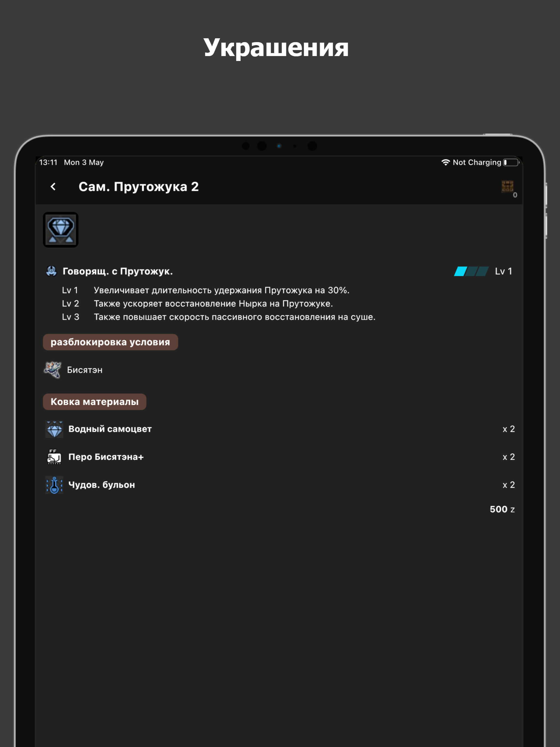The width and height of the screenshot is (560, 747).
Task: Select the Lv 1 skill description row
Action: [x=206, y=290]
